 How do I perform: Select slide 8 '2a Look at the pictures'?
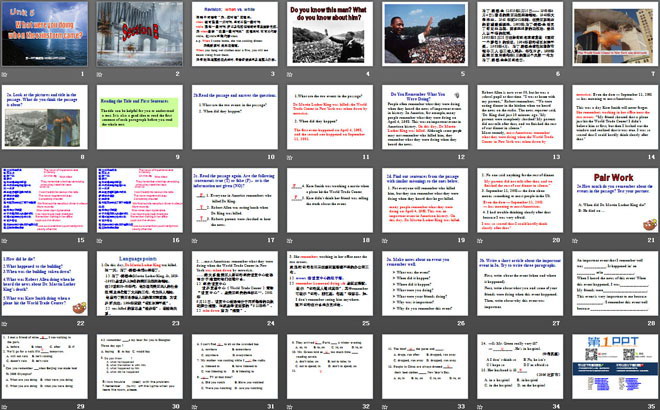[x=45, y=117]
